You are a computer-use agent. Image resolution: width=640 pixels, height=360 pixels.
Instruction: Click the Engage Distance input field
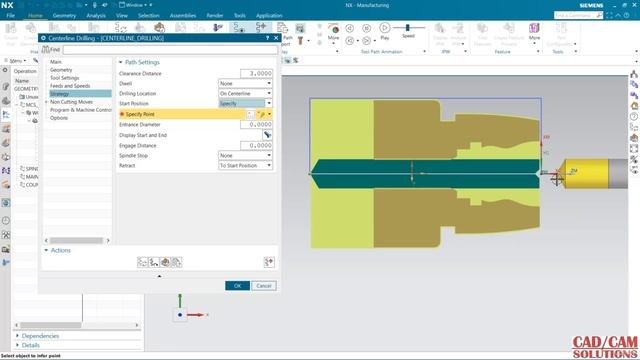point(256,145)
